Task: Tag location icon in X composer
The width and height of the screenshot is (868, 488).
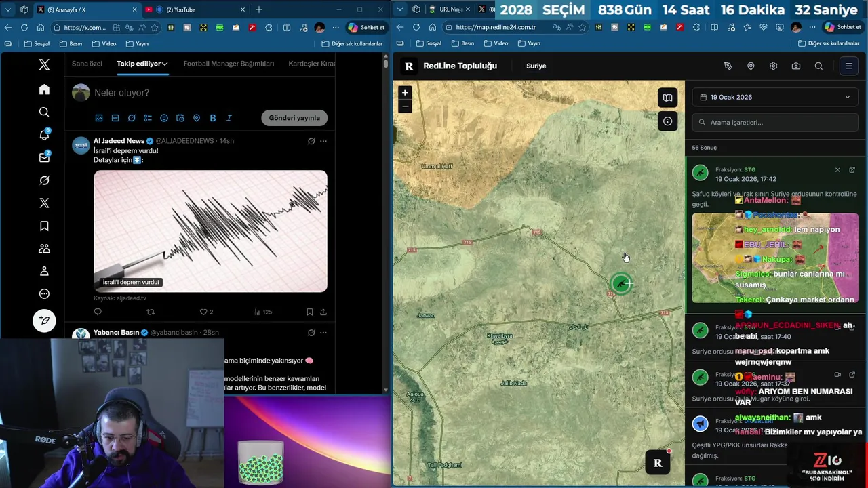Action: pos(197,118)
